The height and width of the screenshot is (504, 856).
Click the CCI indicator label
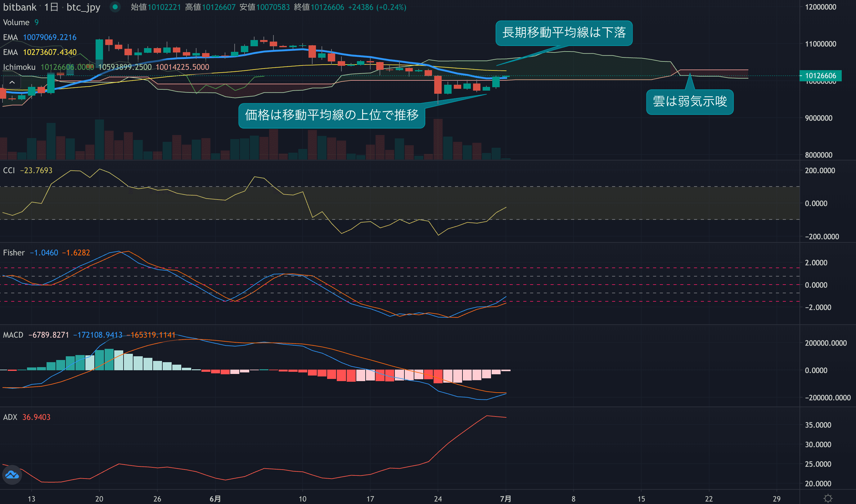[x=9, y=170]
